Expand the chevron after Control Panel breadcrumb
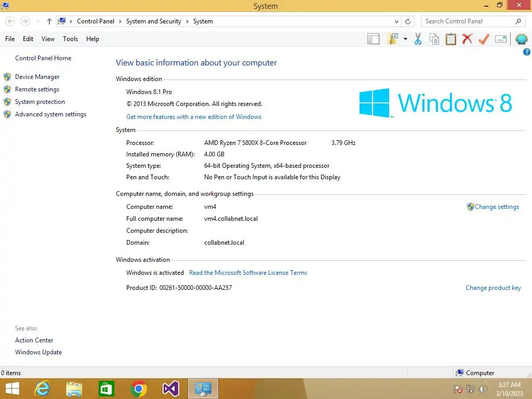532x399 pixels. pyautogui.click(x=120, y=21)
